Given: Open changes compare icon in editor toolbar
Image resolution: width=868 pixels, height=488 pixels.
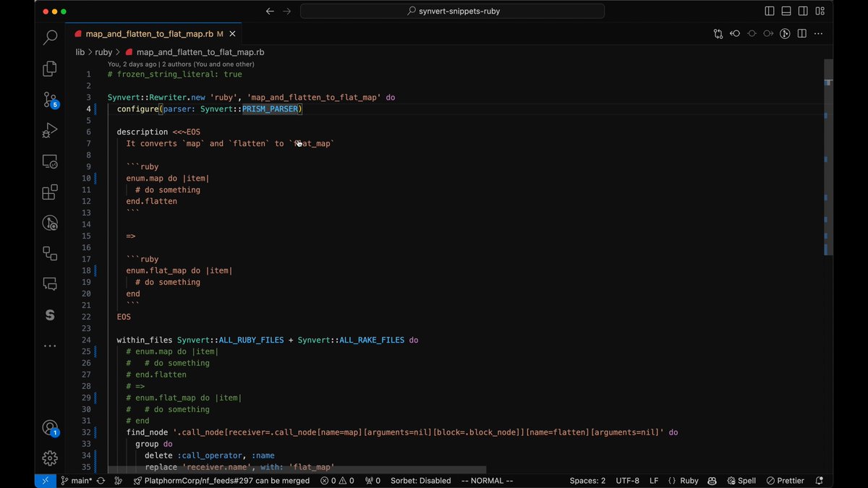Looking at the screenshot, I should point(718,33).
